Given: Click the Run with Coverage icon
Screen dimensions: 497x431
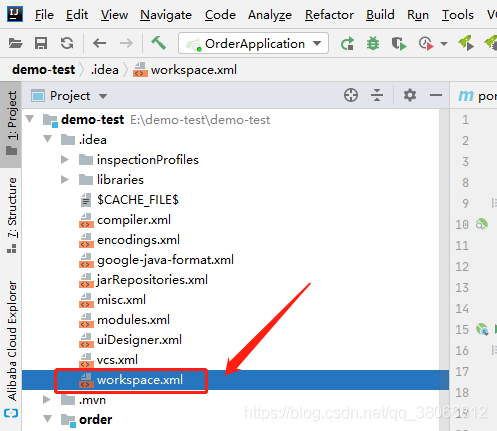Looking at the screenshot, I should coord(399,43).
